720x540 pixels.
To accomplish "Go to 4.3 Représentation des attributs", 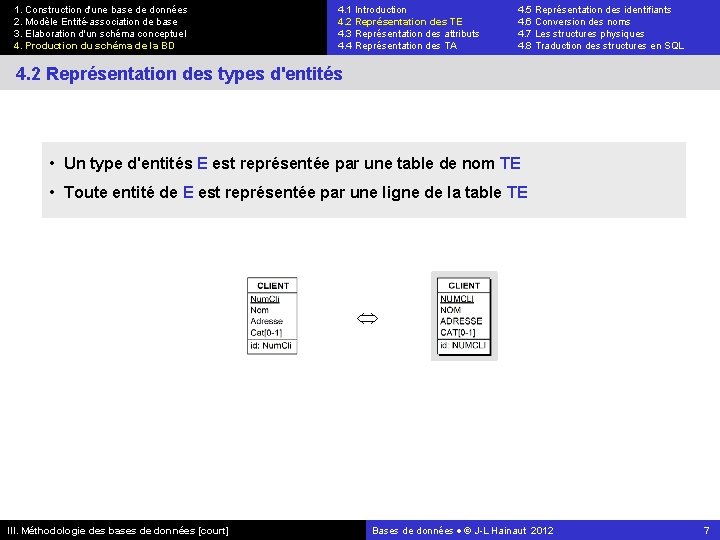I will (x=408, y=34).
